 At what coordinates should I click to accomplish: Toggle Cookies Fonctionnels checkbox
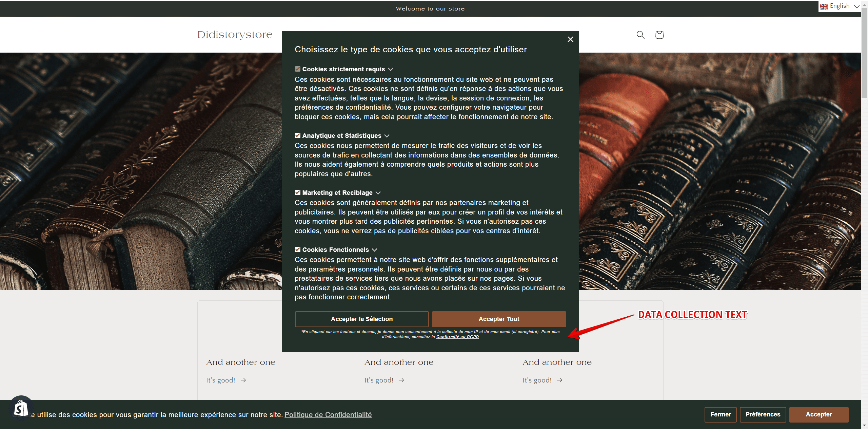298,249
